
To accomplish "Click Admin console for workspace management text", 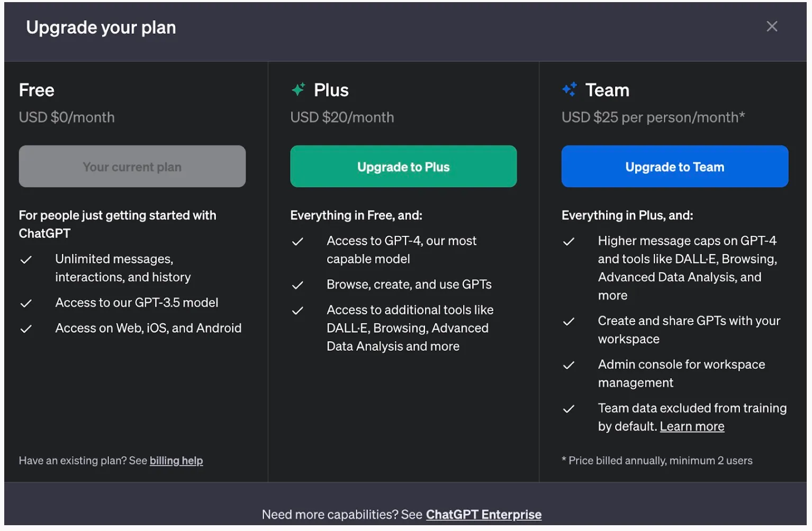I will (x=681, y=373).
